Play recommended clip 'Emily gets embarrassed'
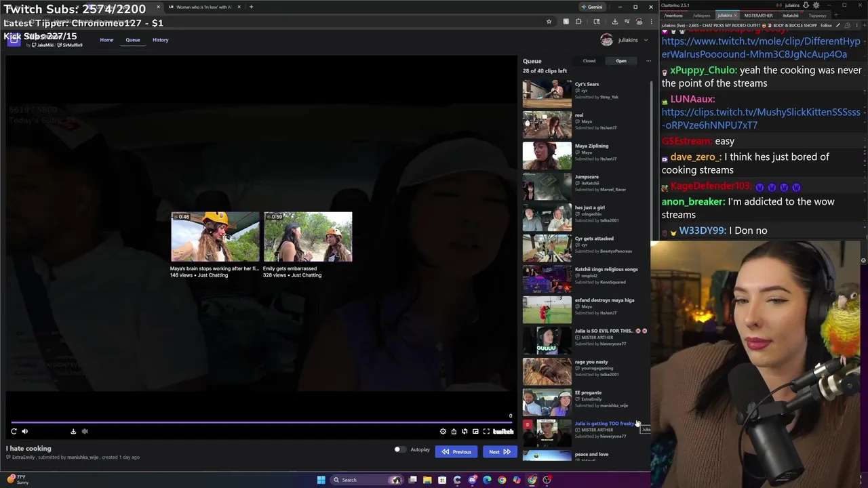This screenshot has height=488, width=868. pyautogui.click(x=308, y=237)
